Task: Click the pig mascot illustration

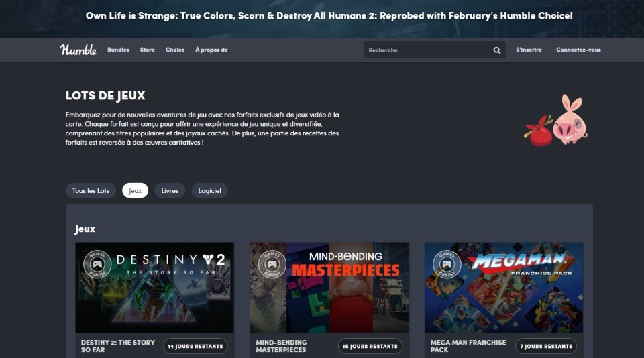Action: click(570, 119)
